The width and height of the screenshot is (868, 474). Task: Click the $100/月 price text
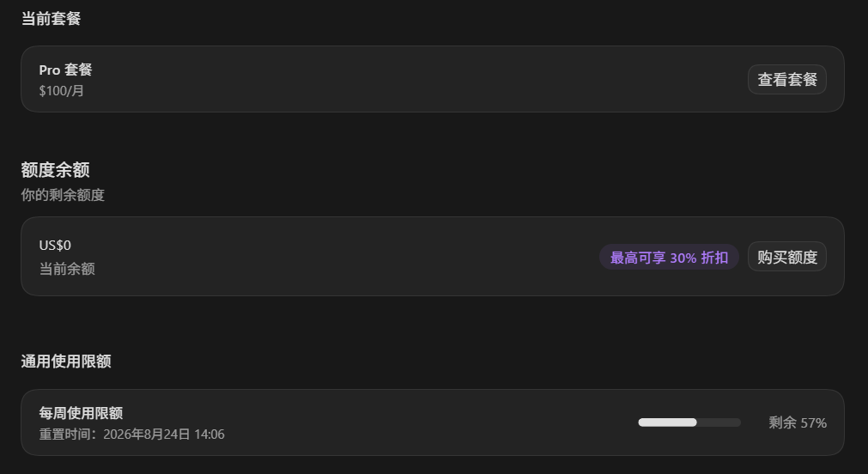(x=62, y=91)
